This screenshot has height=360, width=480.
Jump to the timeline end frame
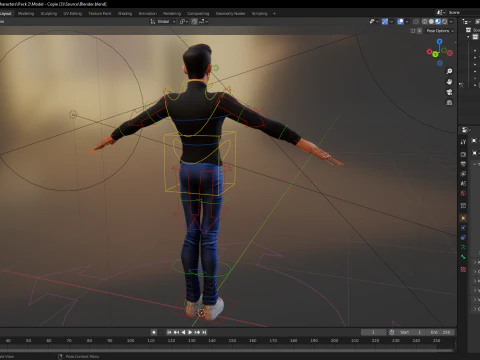204,332
